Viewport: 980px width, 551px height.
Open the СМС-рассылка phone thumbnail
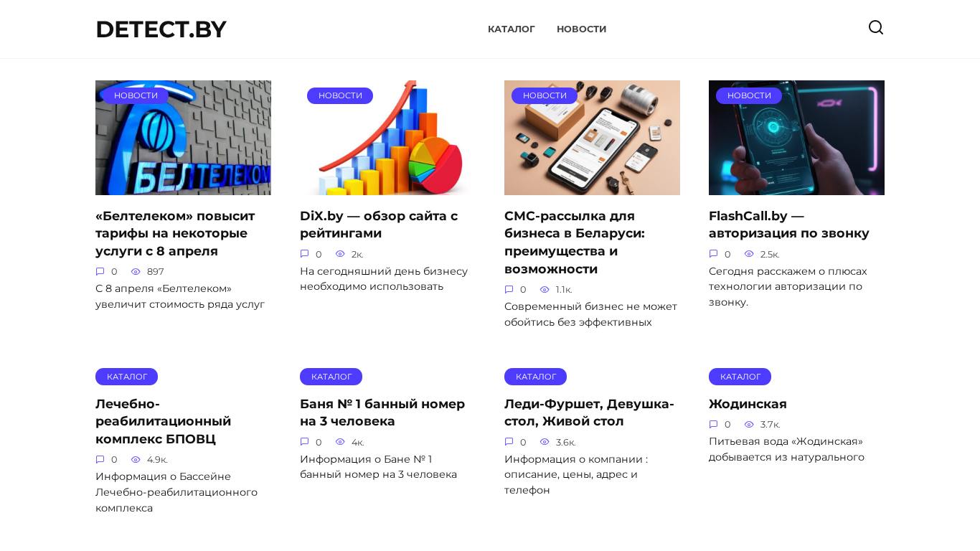coord(592,143)
